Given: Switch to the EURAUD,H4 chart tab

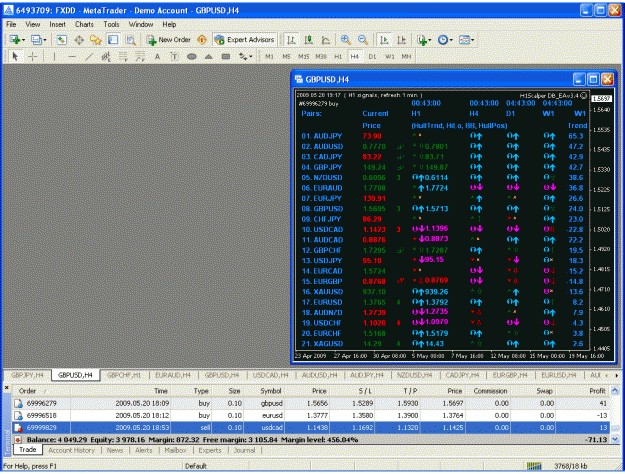Looking at the screenshot, I should click(173, 375).
